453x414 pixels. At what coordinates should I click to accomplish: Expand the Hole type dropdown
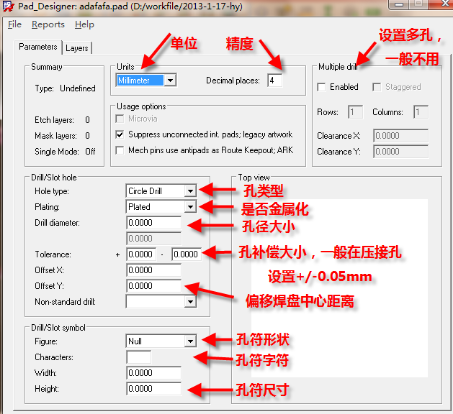190,191
